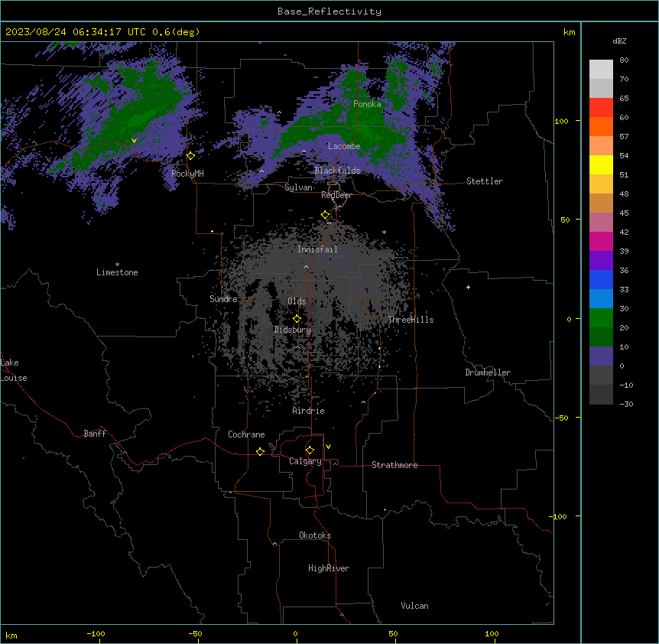Select the 100 tick on the horizontal axis

click(x=492, y=634)
